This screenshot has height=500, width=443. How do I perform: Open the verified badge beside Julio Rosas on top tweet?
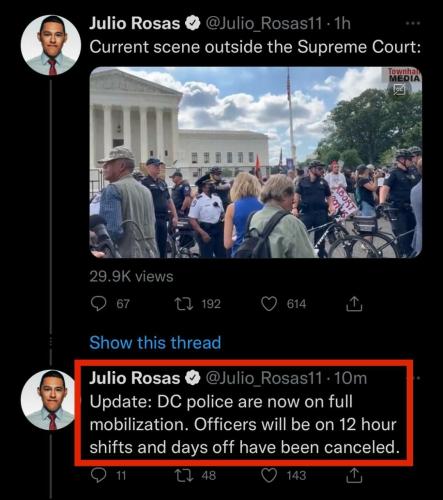click(192, 24)
